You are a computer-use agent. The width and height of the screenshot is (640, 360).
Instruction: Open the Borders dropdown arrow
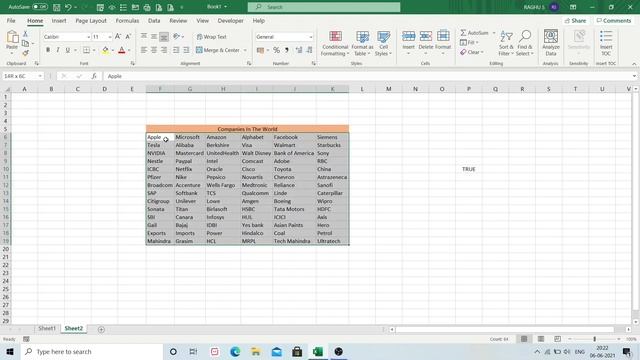(x=94, y=50)
